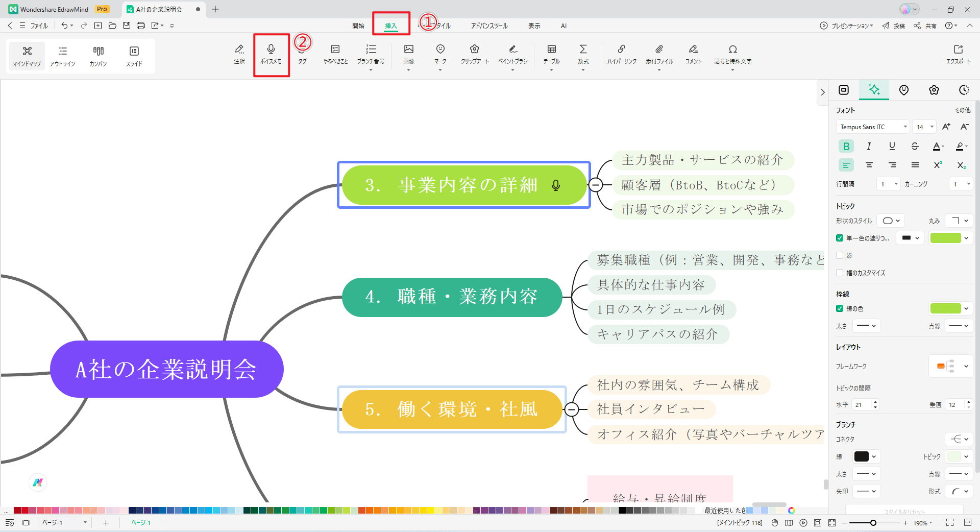Collapse topic 5 subtopics
Viewport: 980px width, 532px height.
tap(572, 409)
